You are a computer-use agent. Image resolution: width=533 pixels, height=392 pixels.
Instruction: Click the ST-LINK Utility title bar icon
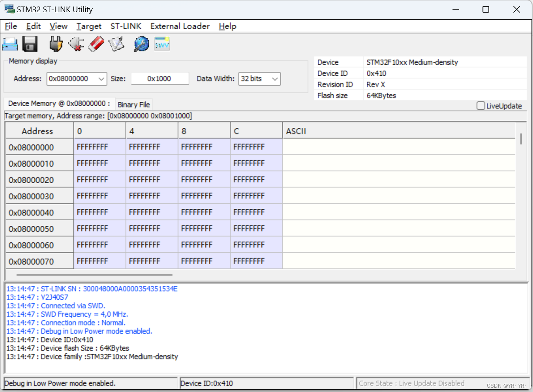coord(10,9)
